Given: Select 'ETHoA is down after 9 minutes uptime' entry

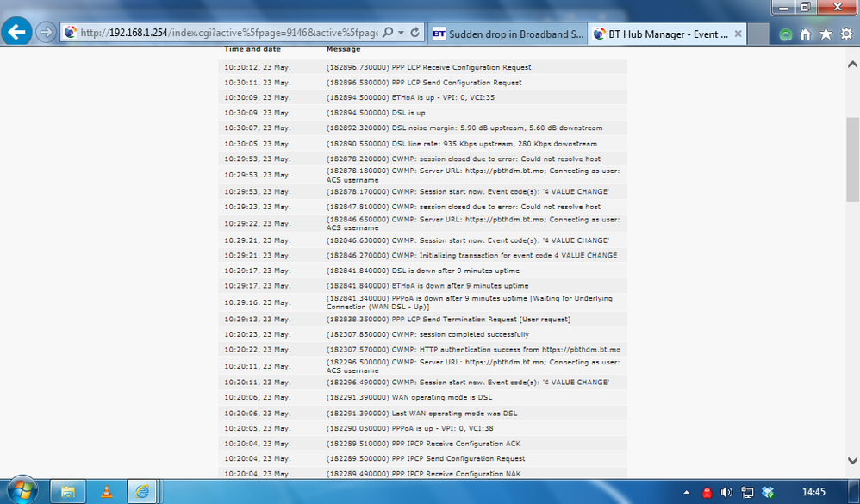Looking at the screenshot, I should tap(422, 286).
